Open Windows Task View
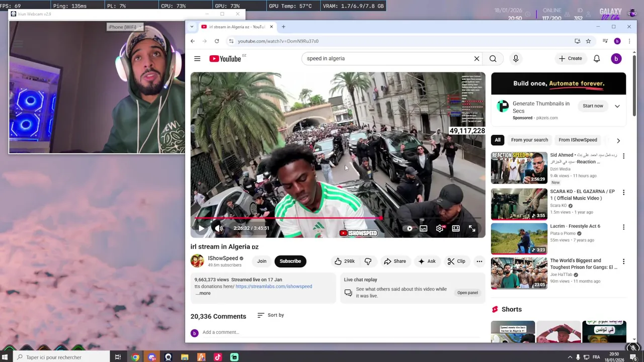 click(118, 357)
